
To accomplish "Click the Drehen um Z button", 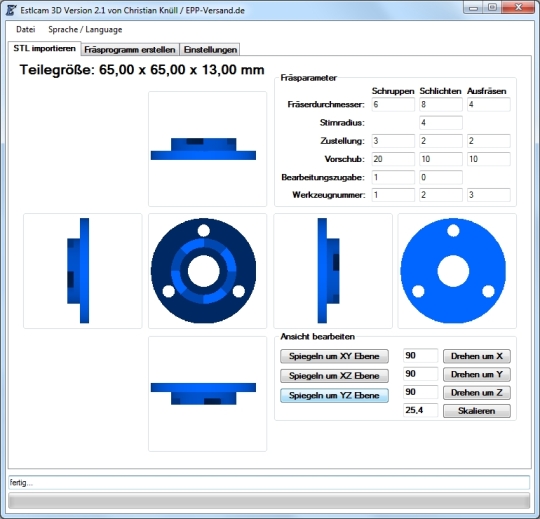I will (x=477, y=393).
